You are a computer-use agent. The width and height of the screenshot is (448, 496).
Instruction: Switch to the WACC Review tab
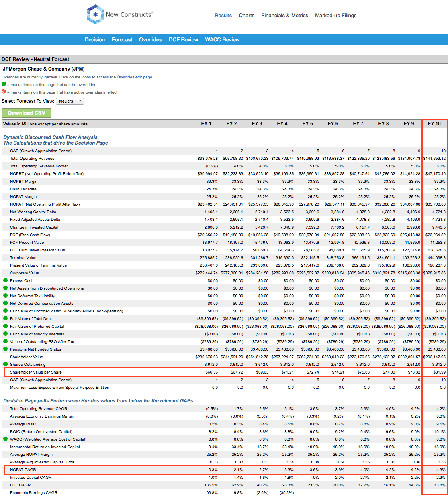(x=222, y=39)
